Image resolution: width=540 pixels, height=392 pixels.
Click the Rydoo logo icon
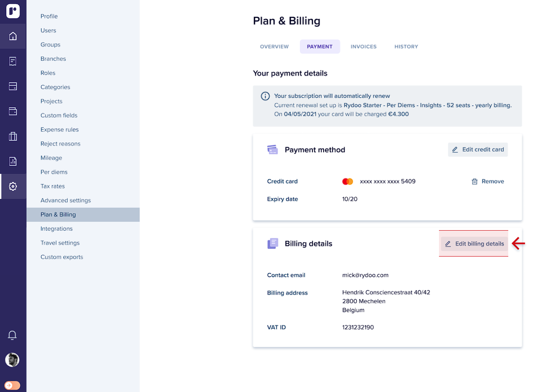pyautogui.click(x=13, y=11)
